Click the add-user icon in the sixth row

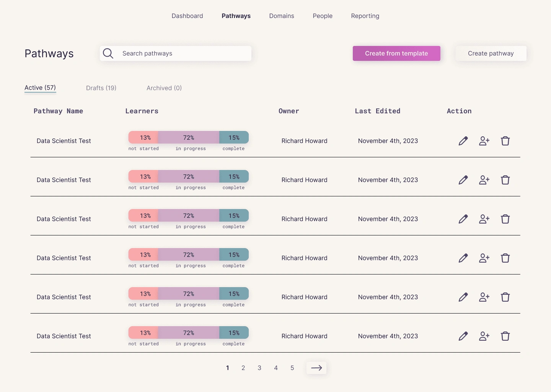(484, 336)
